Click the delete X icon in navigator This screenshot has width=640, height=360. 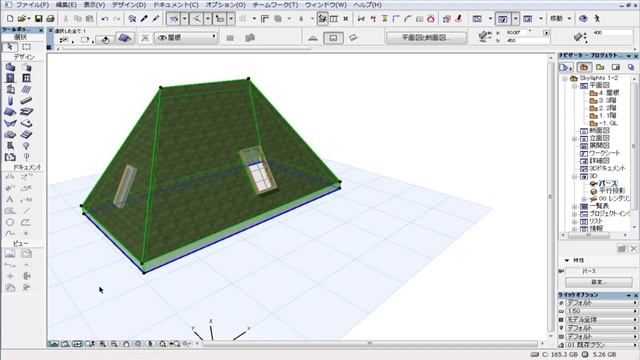click(x=633, y=249)
